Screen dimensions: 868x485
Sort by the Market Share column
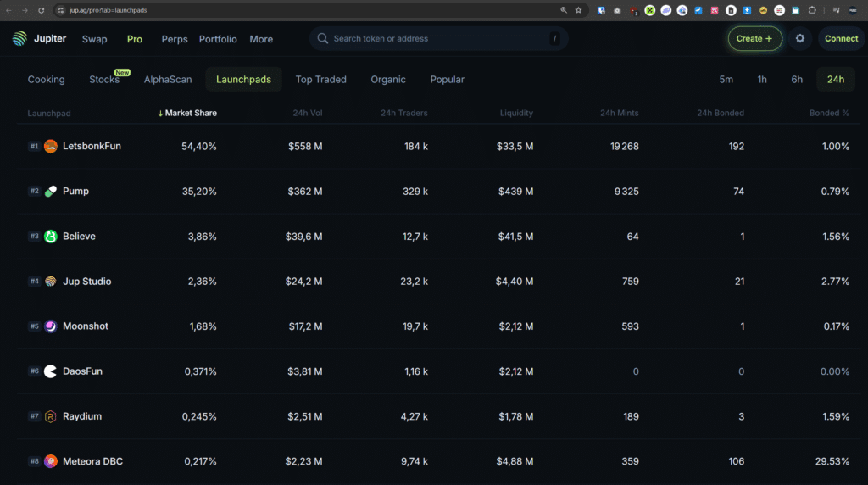191,113
